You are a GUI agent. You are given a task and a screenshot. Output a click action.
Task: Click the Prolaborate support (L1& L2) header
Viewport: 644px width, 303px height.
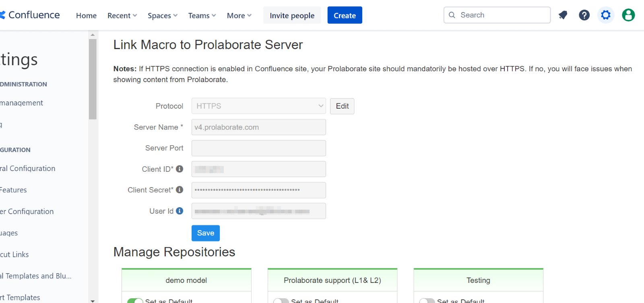(332, 280)
